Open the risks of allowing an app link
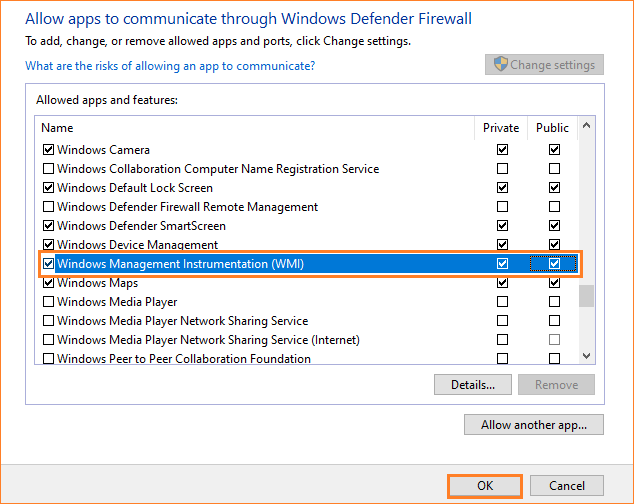 click(x=170, y=66)
